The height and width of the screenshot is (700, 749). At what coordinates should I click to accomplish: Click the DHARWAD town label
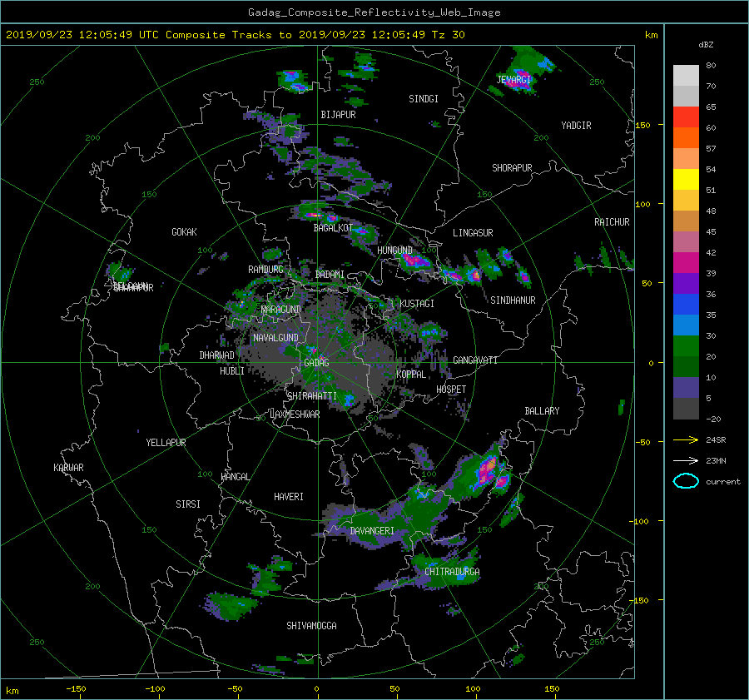pyautogui.click(x=217, y=355)
